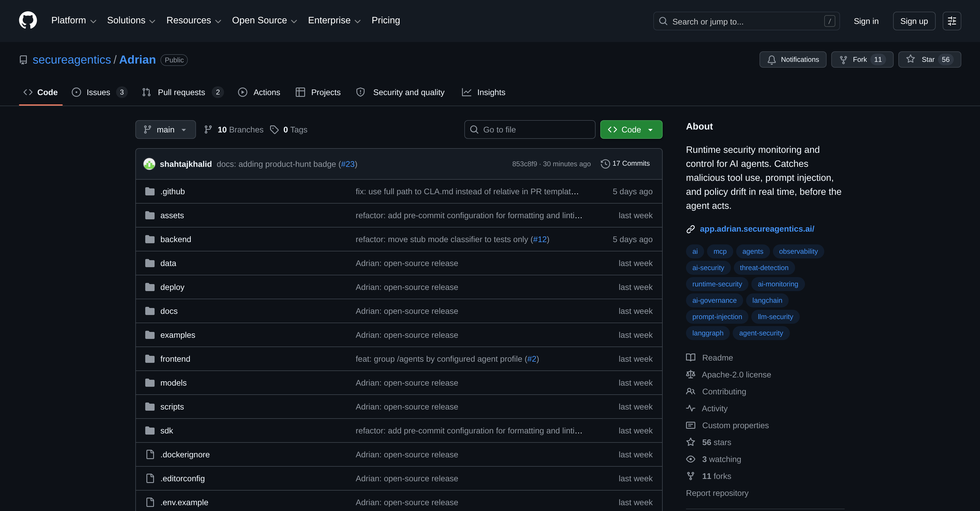Click the mcp topic tag
The width and height of the screenshot is (980, 511).
click(720, 251)
